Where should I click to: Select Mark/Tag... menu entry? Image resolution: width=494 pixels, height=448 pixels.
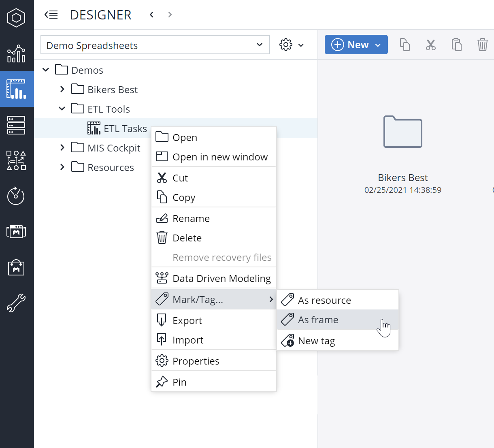[x=214, y=299]
